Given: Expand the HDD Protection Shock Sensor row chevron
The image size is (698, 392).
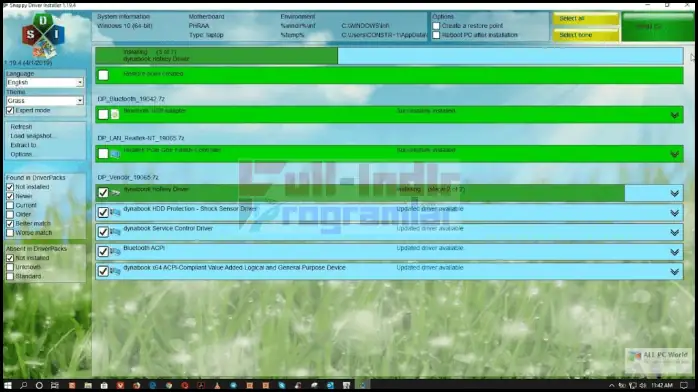Looking at the screenshot, I should [674, 213].
